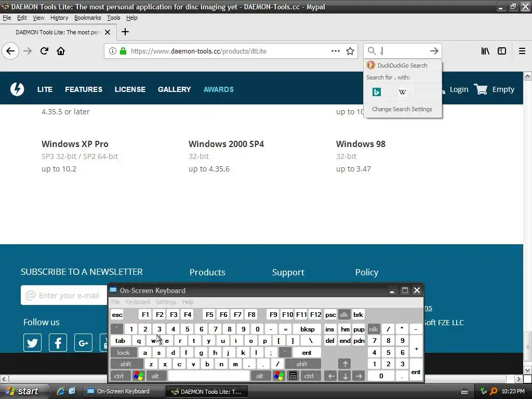532x399 pixels.
Task: Open the hamburger application menu
Action: pyautogui.click(x=522, y=51)
